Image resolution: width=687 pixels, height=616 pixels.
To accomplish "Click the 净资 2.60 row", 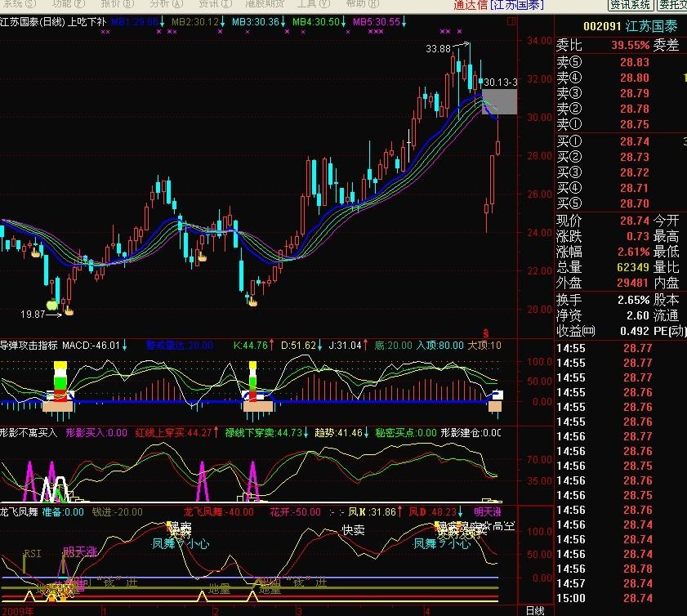I will tap(603, 315).
